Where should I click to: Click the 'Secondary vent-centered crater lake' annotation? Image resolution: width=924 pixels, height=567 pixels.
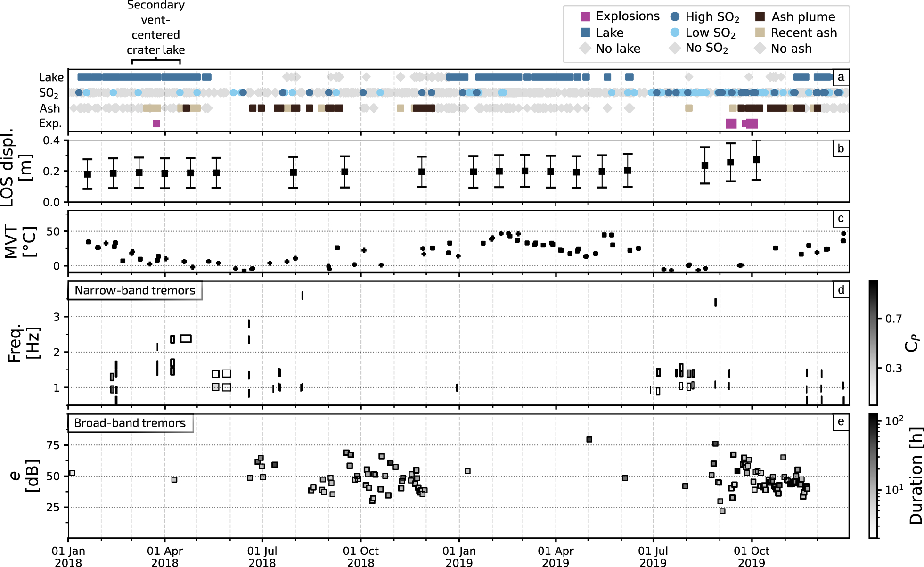tap(156, 27)
